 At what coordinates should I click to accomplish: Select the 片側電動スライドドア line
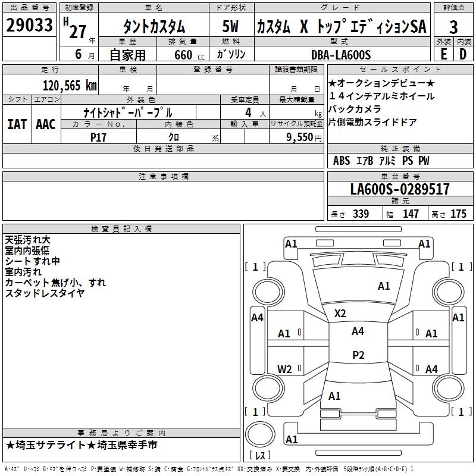click(x=373, y=122)
